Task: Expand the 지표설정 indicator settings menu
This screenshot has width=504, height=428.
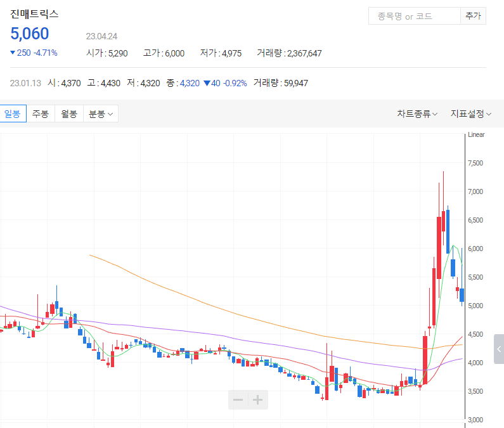Action: (470, 113)
